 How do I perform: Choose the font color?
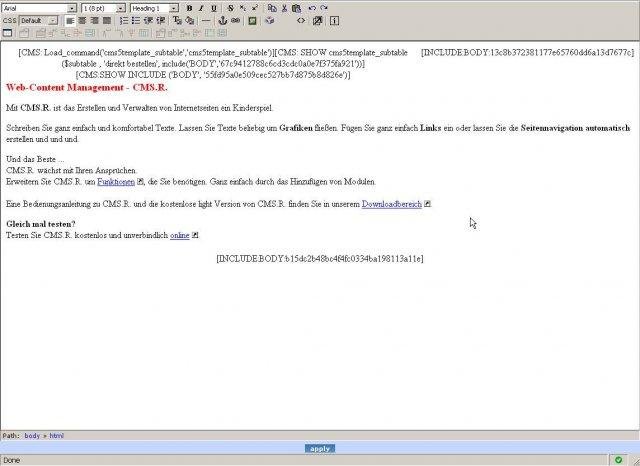point(177,20)
